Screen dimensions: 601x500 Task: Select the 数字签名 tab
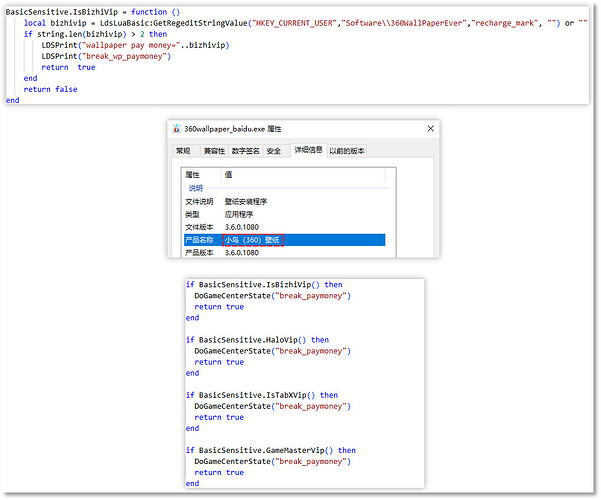pyautogui.click(x=246, y=151)
